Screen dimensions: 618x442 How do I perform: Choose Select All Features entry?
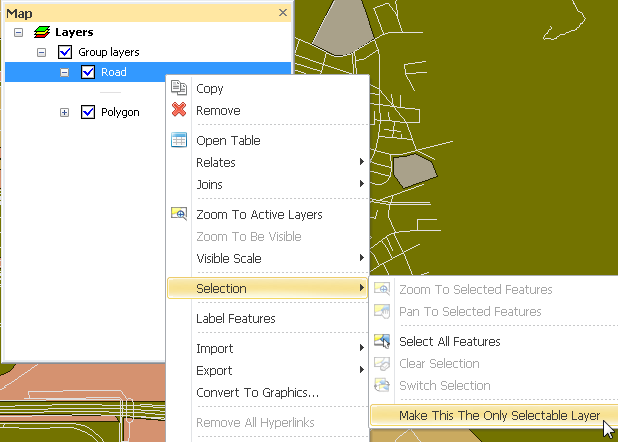tap(494, 341)
